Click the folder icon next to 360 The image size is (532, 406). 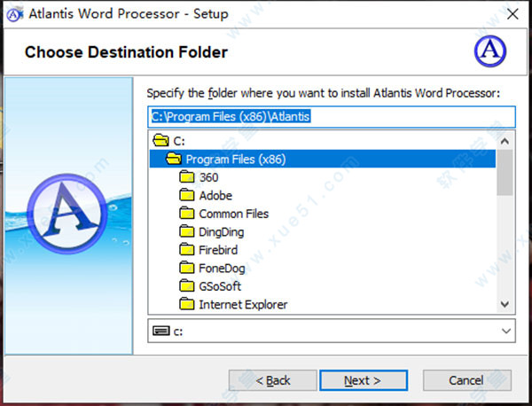point(186,176)
